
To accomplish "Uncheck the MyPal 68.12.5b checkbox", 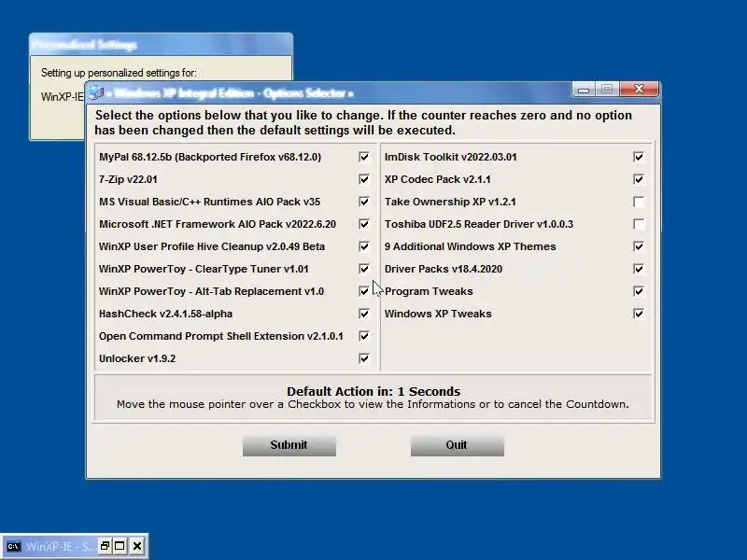I will pyautogui.click(x=364, y=157).
